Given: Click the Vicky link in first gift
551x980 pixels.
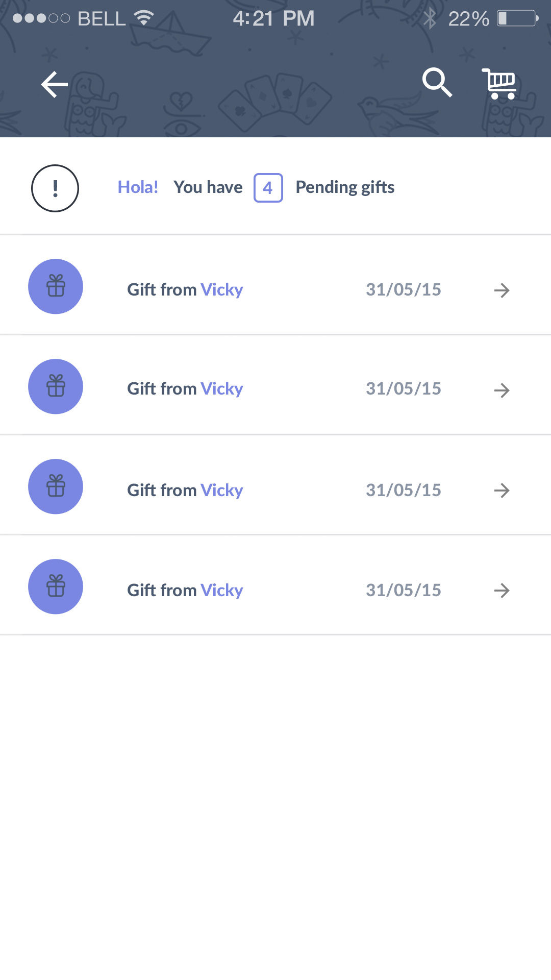Looking at the screenshot, I should [221, 290].
